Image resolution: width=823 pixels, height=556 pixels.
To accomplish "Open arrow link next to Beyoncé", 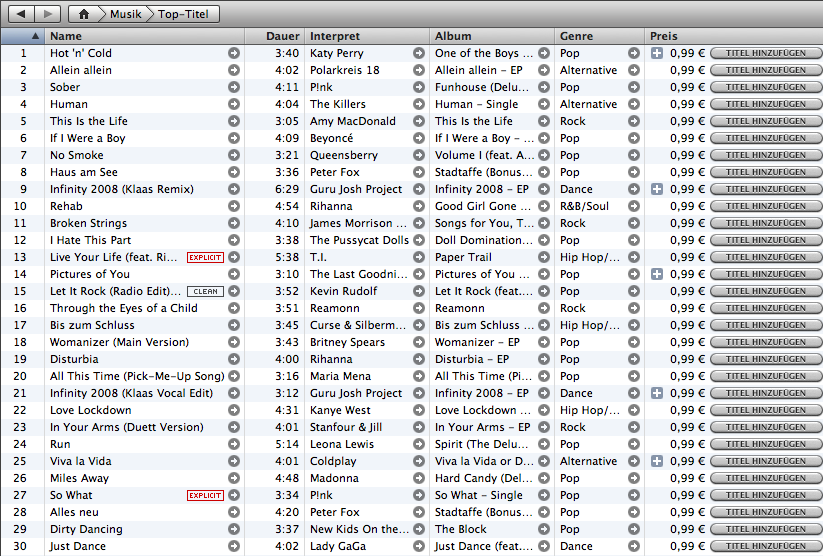I will pos(419,138).
